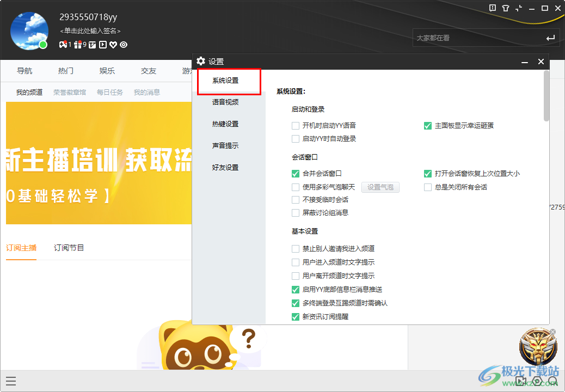565x392 pixels.
Task: Open the feedback message icon in title bar
Action: [493, 8]
